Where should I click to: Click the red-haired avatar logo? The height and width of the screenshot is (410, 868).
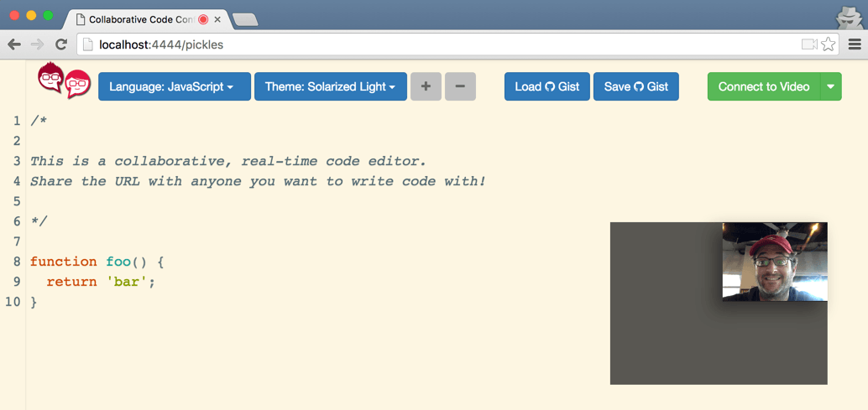coord(64,80)
